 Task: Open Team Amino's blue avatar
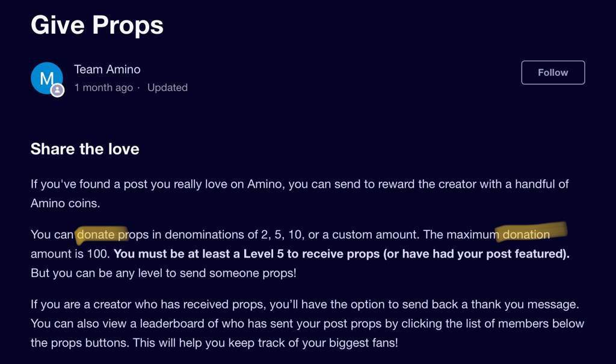pyautogui.click(x=47, y=78)
